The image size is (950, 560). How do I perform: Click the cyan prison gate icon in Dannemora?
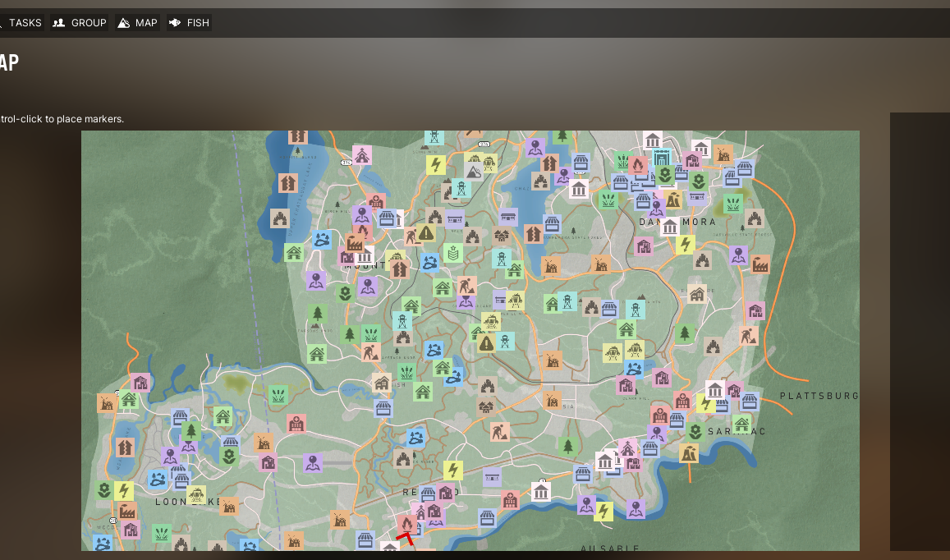pyautogui.click(x=662, y=157)
